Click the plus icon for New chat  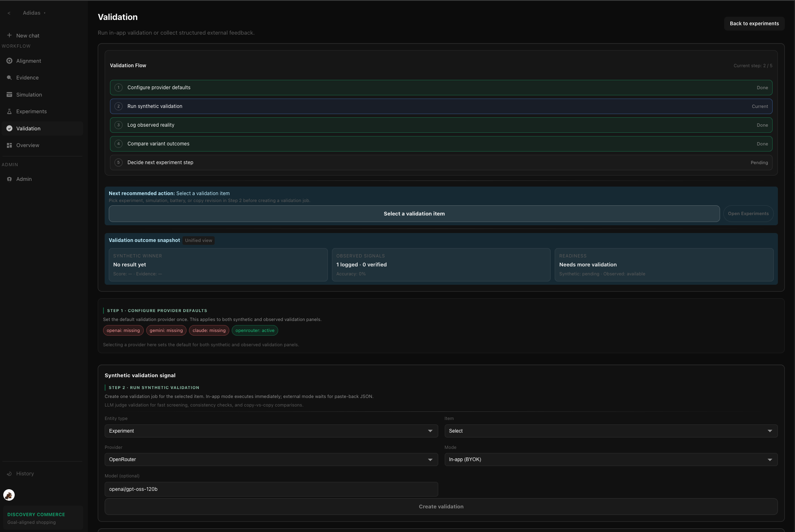[9, 35]
